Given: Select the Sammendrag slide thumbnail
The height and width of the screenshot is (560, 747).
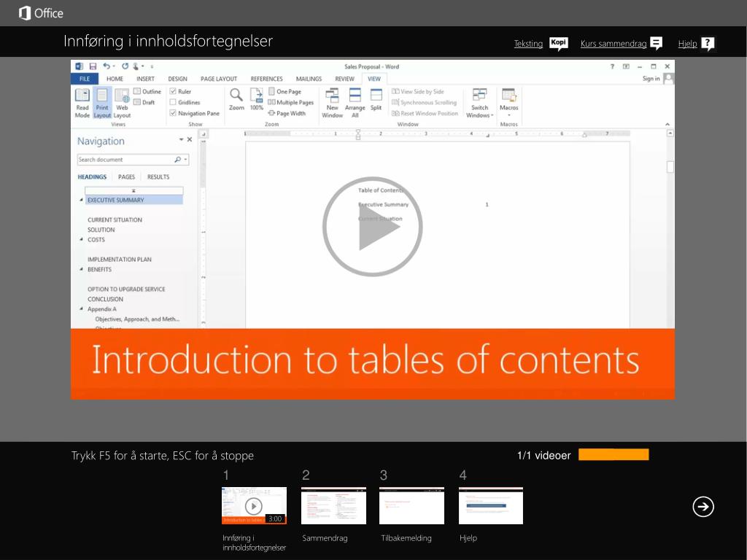Looking at the screenshot, I should point(333,506).
